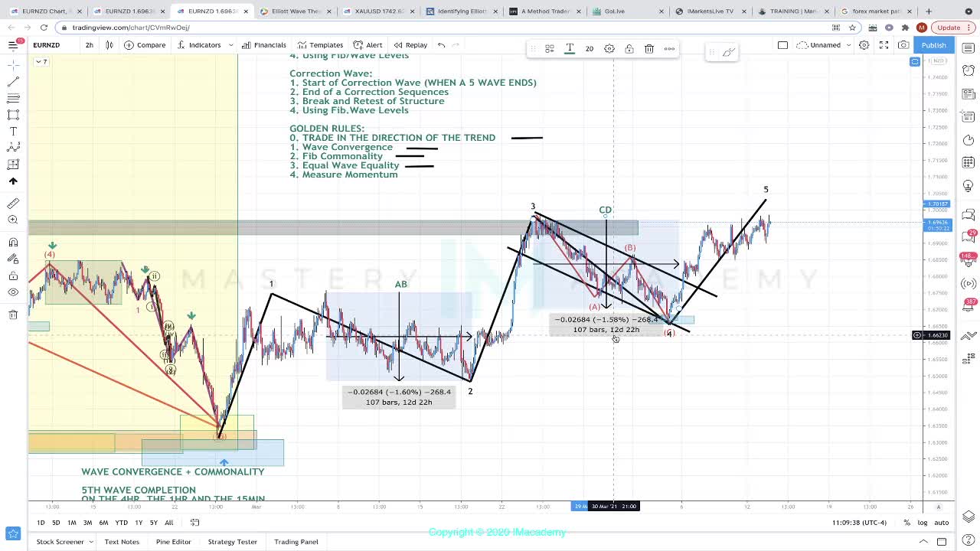Delete selected drawing with floating trash icon

649,49
